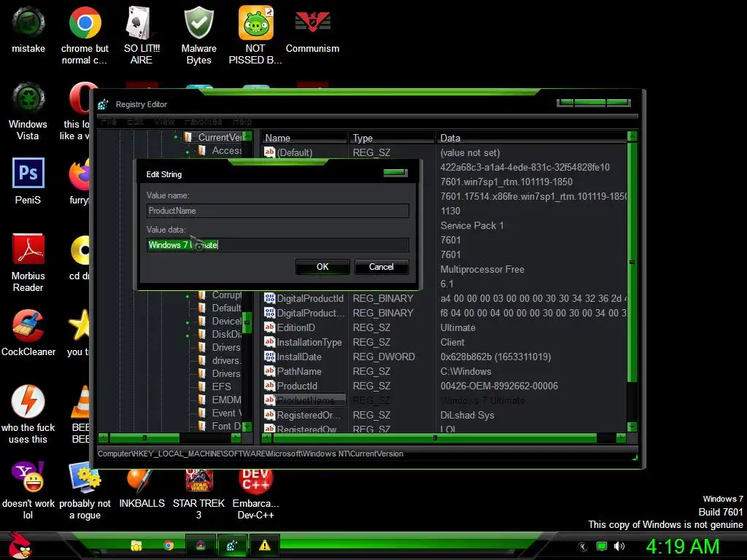Sort by the Type column header
Screen dimensions: 747x560
coord(391,138)
